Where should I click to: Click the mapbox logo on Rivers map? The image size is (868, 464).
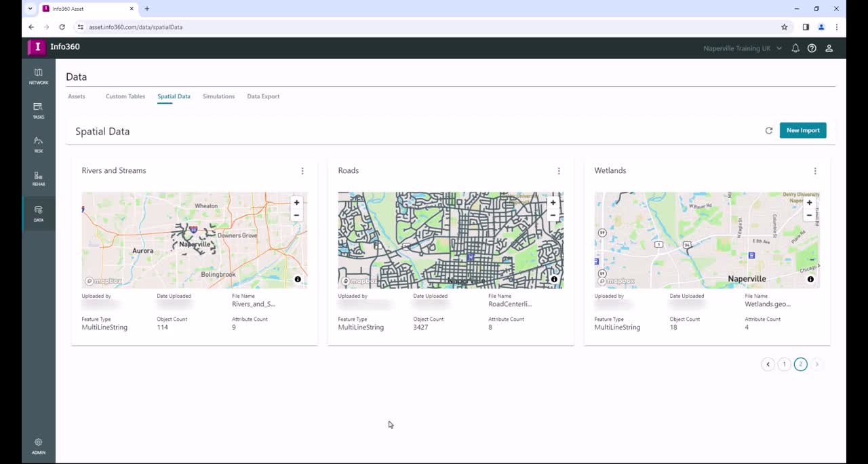[x=104, y=281]
